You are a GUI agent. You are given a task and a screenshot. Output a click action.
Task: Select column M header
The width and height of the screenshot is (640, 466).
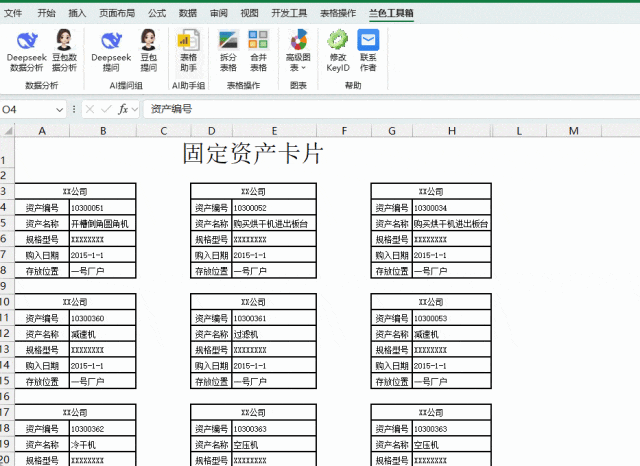click(x=573, y=131)
